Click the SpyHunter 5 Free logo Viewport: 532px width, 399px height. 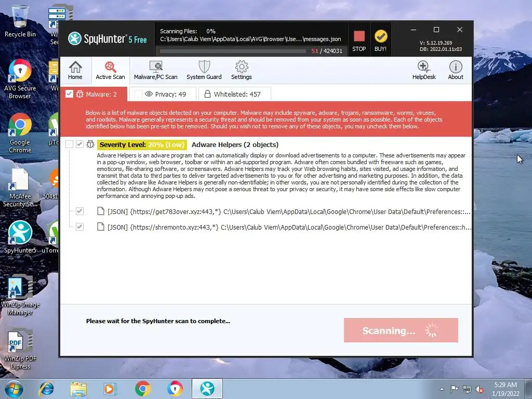pyautogui.click(x=107, y=38)
